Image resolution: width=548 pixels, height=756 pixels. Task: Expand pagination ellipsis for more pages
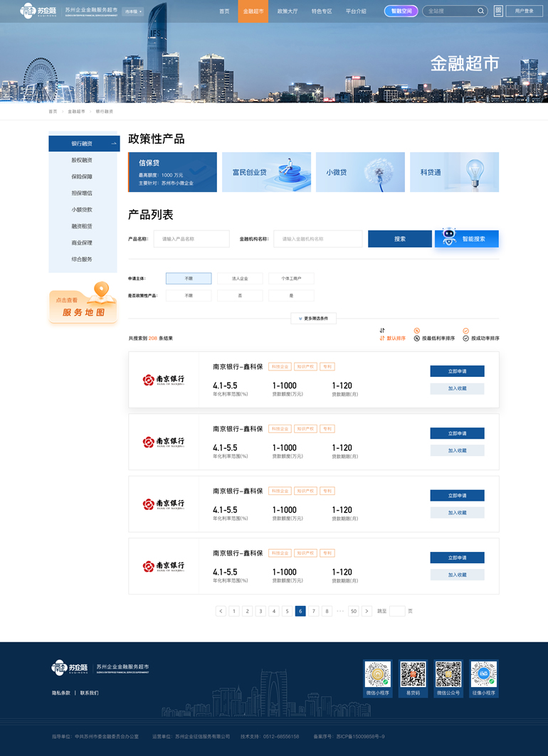coord(340,611)
